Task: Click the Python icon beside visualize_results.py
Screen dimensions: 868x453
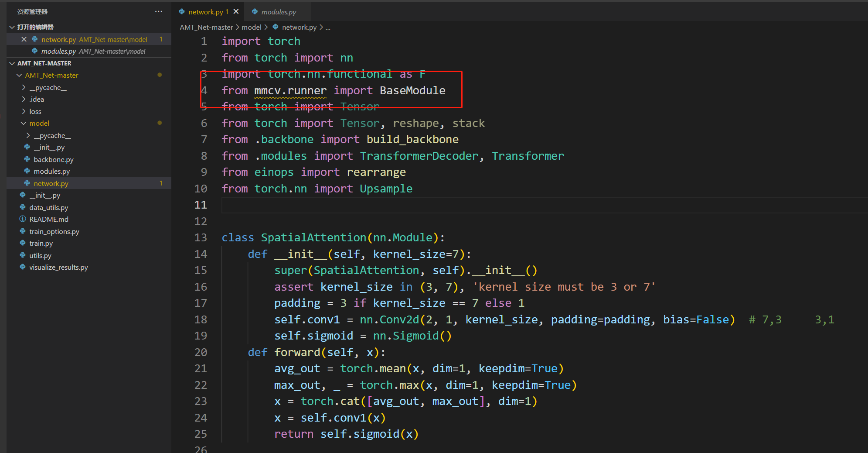Action: point(22,267)
